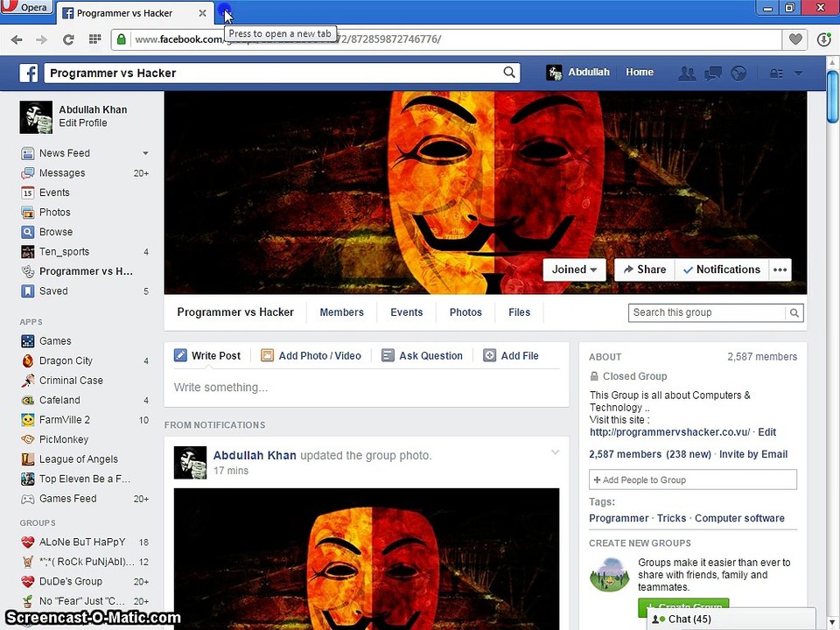Click the Search this group field
The image size is (840, 630).
(707, 313)
